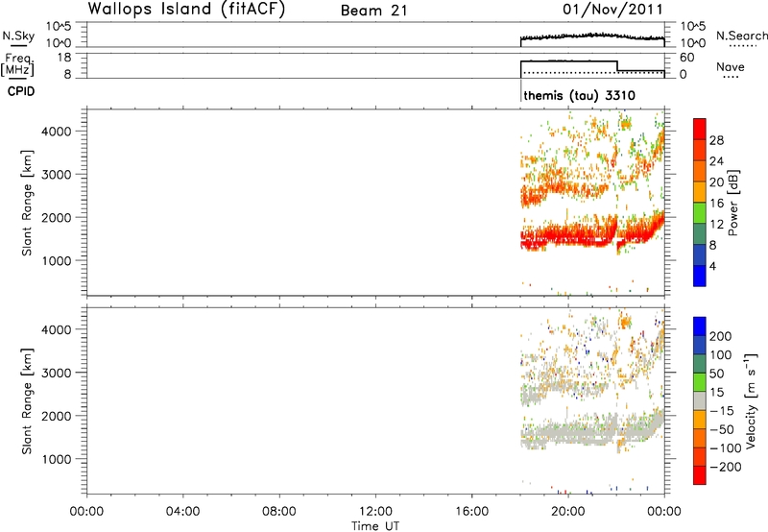The width and height of the screenshot is (768, 532).
Task: Click the '08:00' time tick label
Action: 279,512
